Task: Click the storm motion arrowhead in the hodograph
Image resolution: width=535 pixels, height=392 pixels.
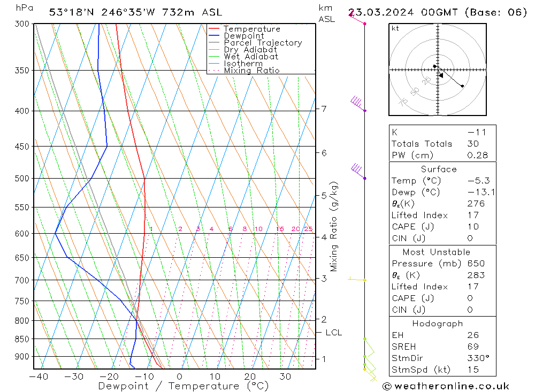Action: [441, 75]
